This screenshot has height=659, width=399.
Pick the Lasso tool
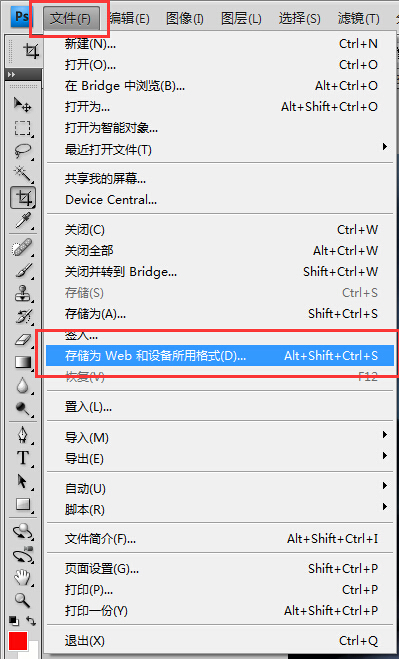23,151
